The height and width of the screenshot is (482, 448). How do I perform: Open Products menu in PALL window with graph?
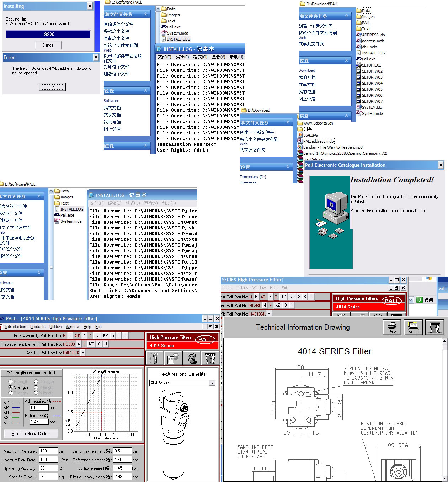(x=38, y=327)
